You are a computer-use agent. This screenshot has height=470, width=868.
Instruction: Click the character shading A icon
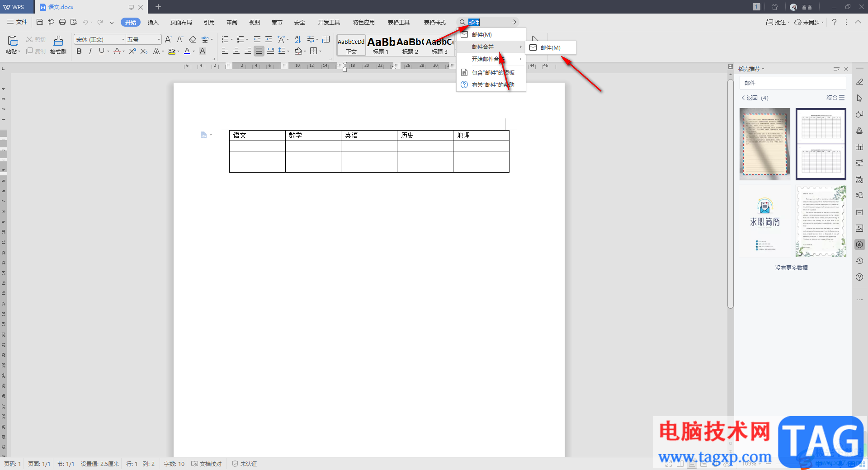[x=203, y=52]
